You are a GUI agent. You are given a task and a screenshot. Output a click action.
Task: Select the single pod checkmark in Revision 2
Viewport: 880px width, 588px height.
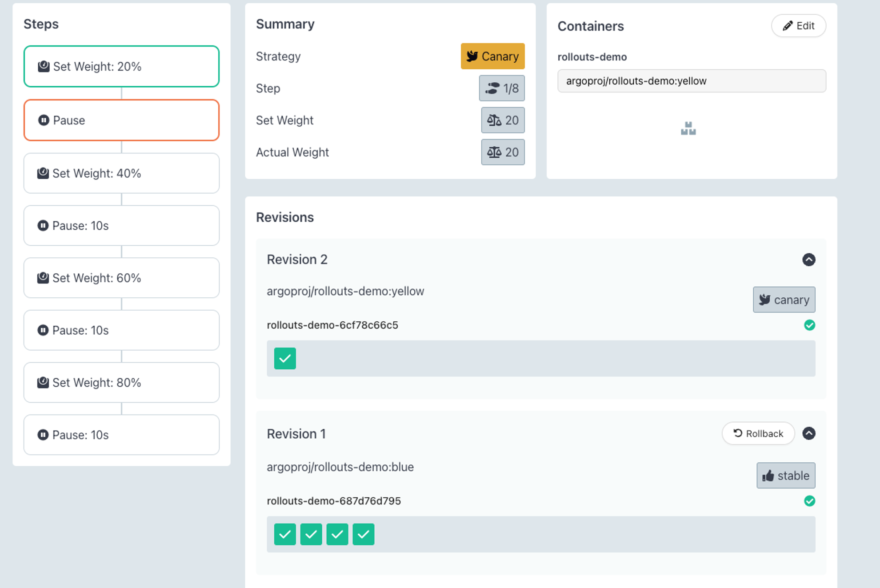[x=285, y=358]
